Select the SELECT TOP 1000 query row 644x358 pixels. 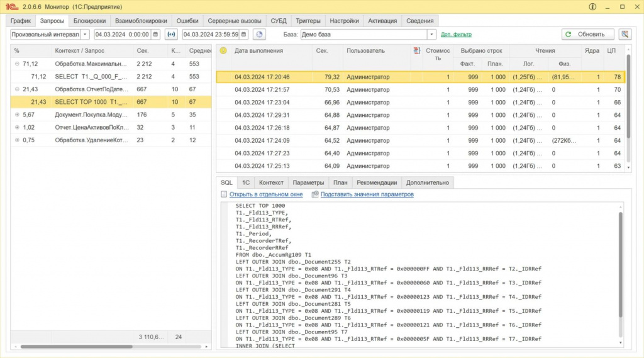pyautogui.click(x=111, y=102)
